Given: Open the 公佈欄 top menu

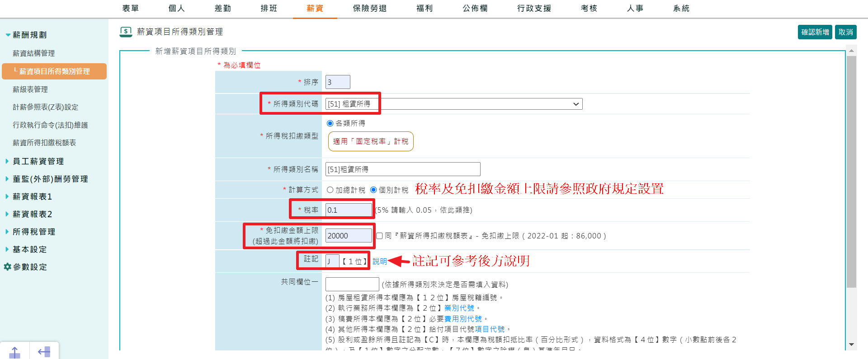Looking at the screenshot, I should [x=475, y=8].
